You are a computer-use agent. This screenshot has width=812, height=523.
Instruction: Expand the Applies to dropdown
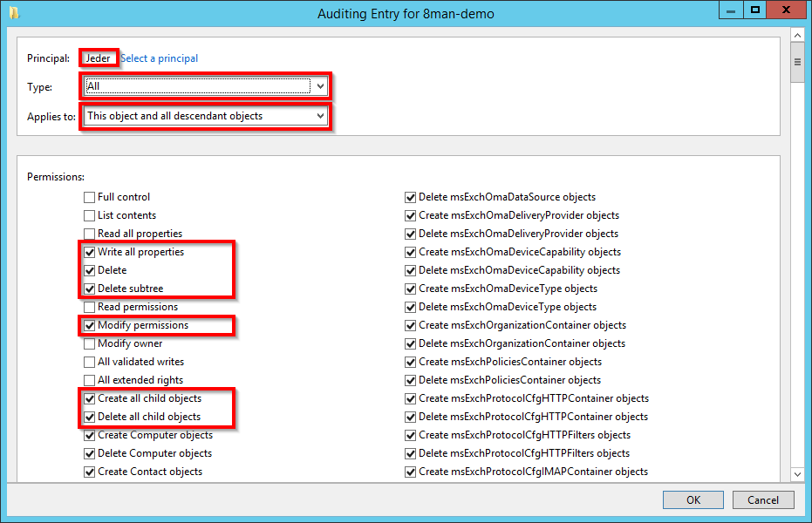click(320, 116)
